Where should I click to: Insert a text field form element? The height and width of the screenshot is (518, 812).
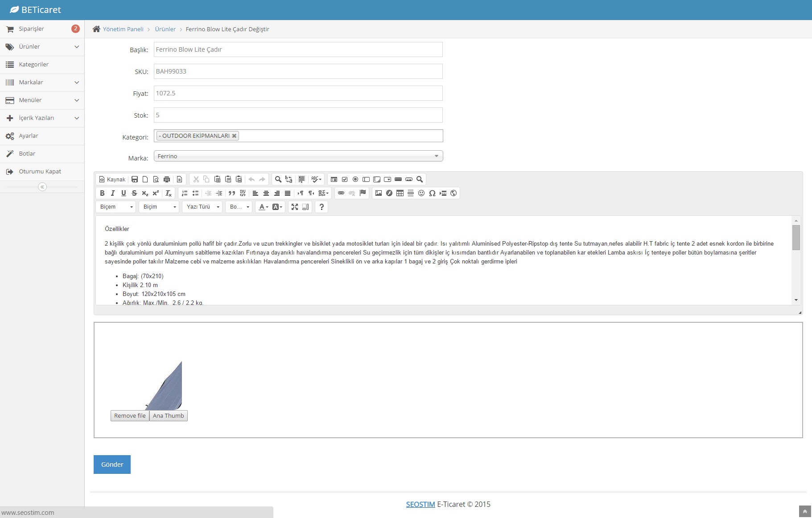[x=366, y=179]
